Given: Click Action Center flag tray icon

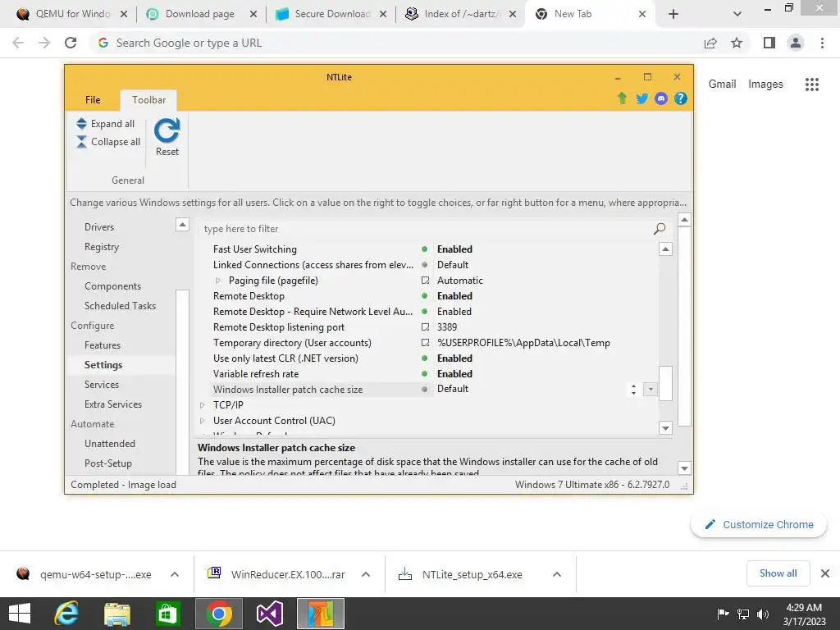Looking at the screenshot, I should tap(723, 614).
